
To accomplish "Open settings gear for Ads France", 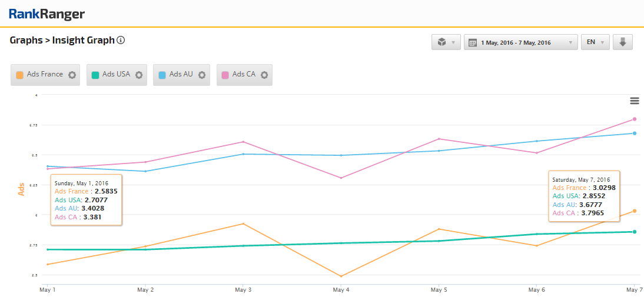I will pyautogui.click(x=72, y=75).
